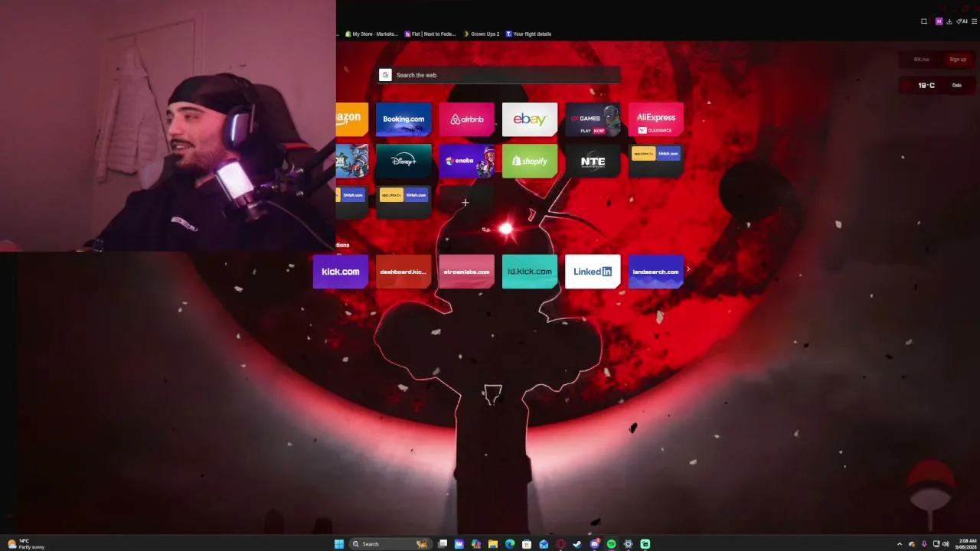Open the AliExpress clearance tile
980x551 pixels.
click(x=656, y=119)
